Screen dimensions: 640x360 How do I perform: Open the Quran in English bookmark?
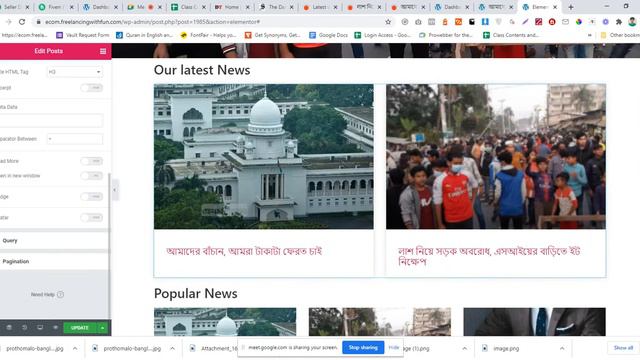click(144, 35)
